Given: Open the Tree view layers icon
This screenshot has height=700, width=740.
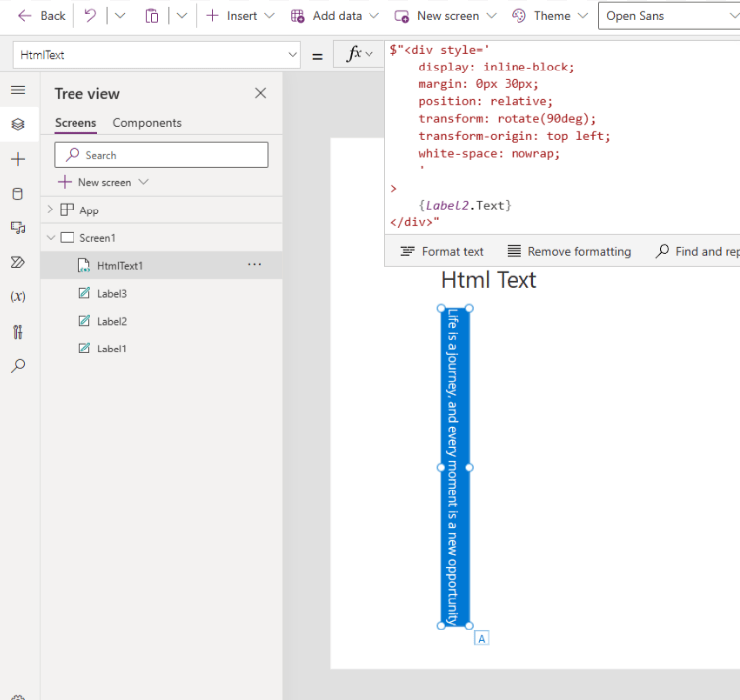Looking at the screenshot, I should [18, 124].
